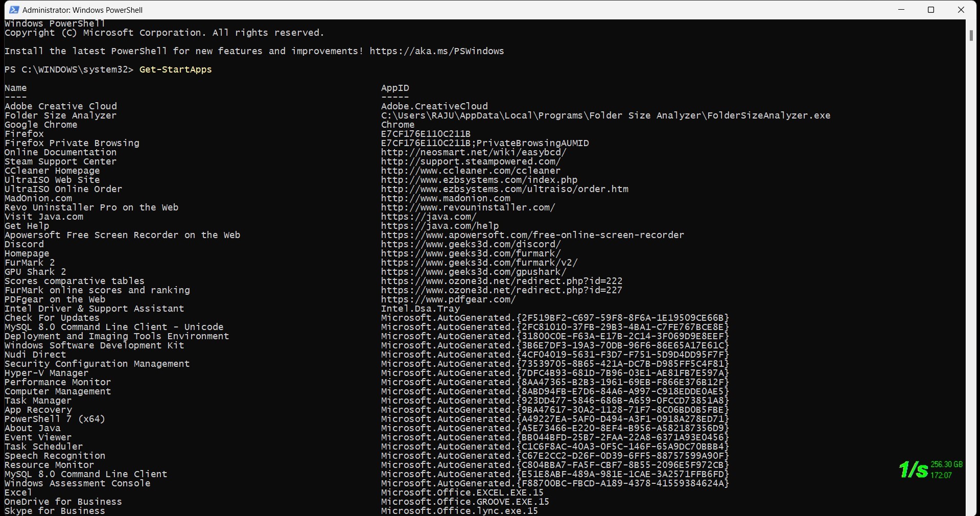Viewport: 980px width, 516px height.
Task: Click the 1/s overlay speed indicator
Action: [914, 470]
